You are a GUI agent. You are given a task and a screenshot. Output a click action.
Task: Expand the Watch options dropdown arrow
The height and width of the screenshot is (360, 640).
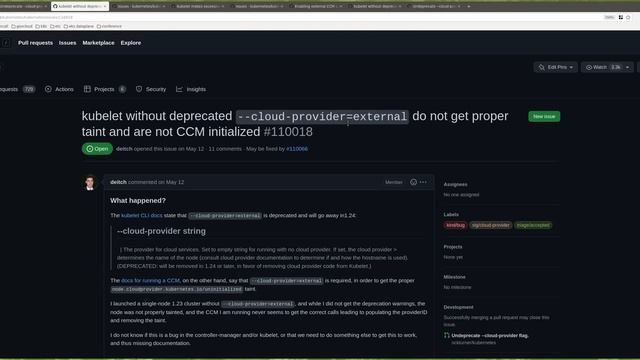[628, 67]
